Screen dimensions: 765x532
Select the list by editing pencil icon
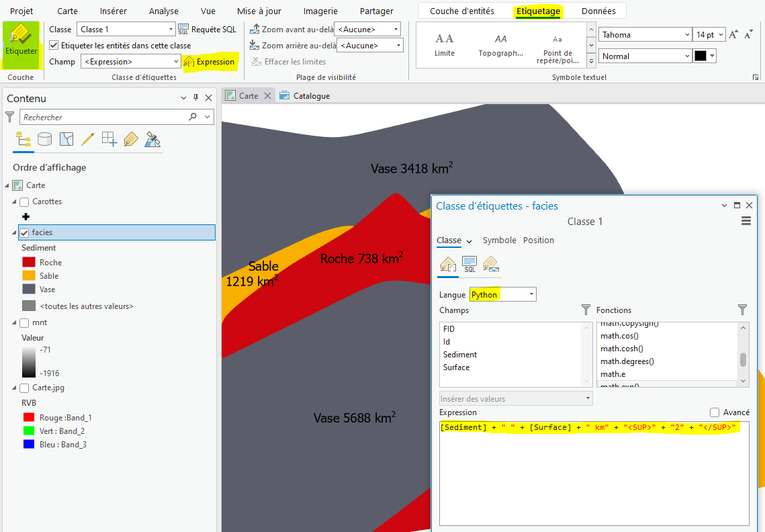point(87,139)
